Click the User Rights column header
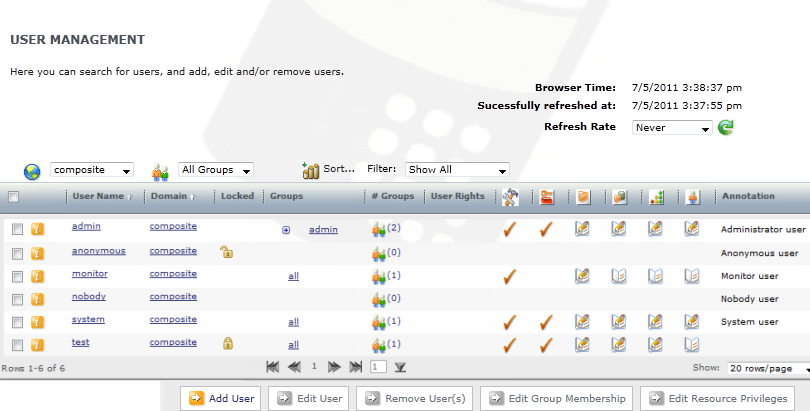The image size is (810, 411). tap(458, 196)
